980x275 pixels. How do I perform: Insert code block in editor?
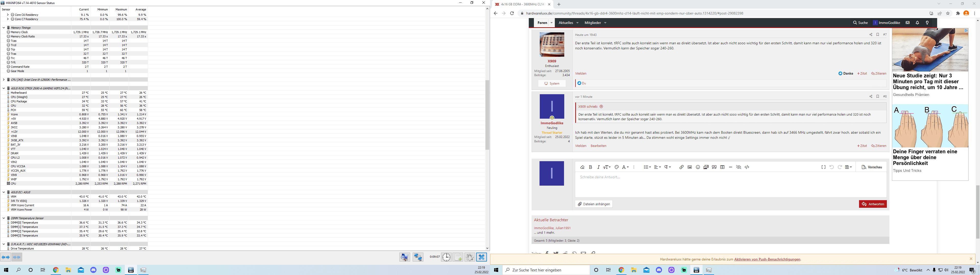tap(747, 167)
